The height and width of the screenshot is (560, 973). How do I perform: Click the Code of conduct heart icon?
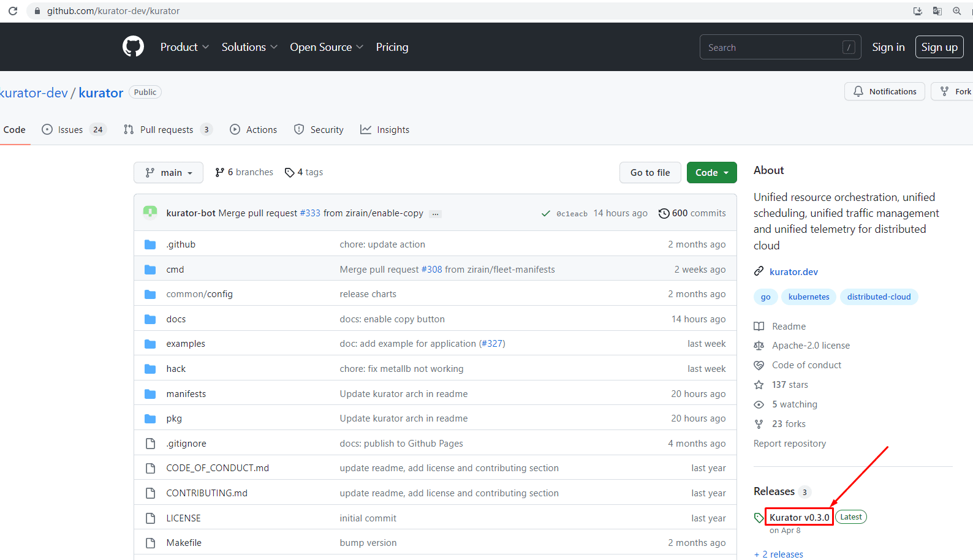[759, 365]
